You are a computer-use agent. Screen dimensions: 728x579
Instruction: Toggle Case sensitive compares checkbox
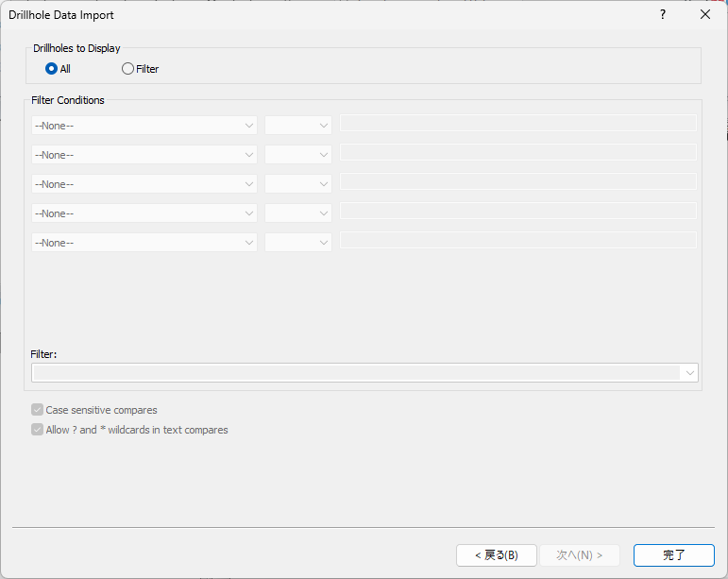coord(38,410)
